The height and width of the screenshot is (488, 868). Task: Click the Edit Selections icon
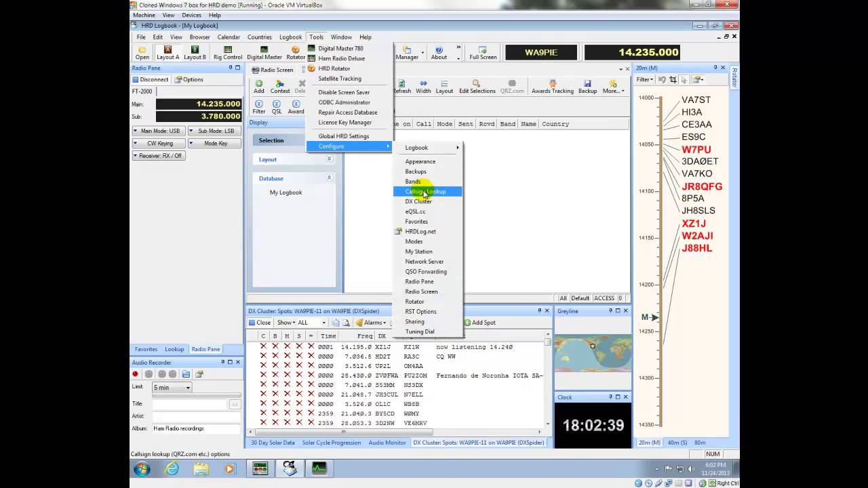[x=477, y=87]
